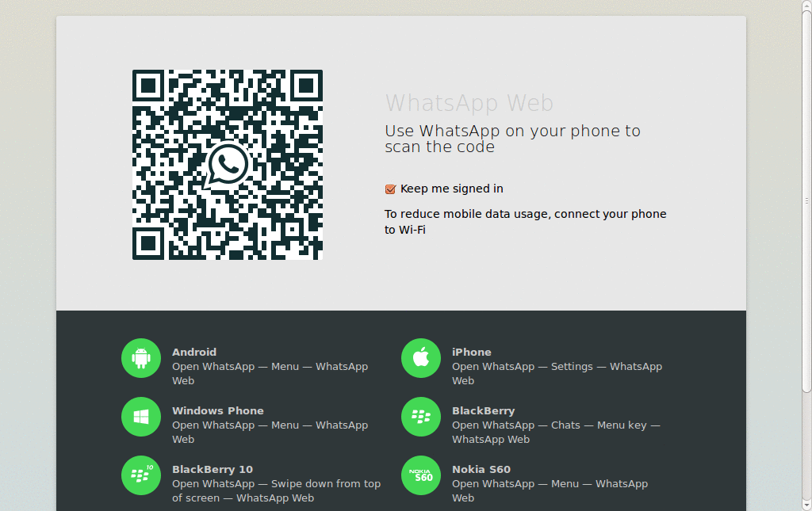The image size is (812, 511).
Task: Click the Android heading text
Action: click(x=194, y=353)
